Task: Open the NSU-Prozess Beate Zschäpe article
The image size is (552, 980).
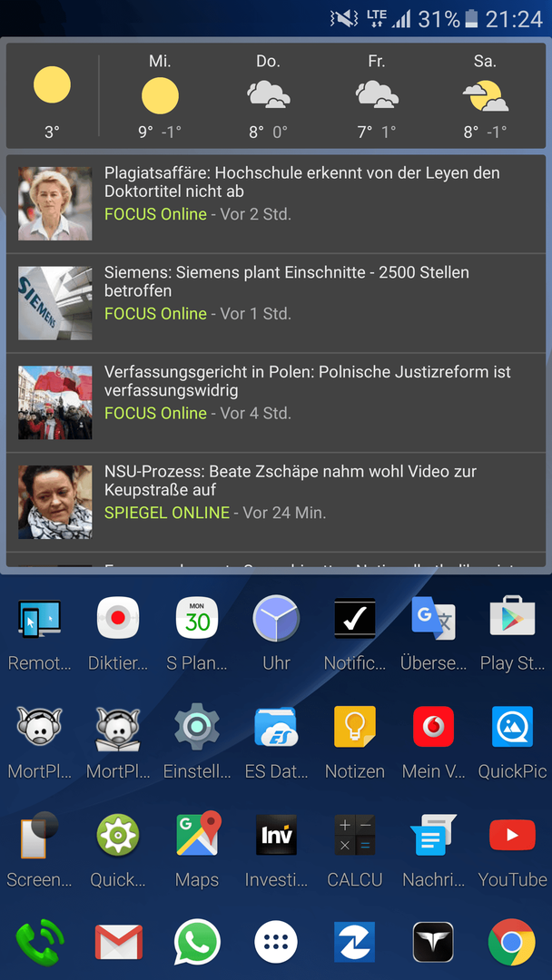Action: click(276, 502)
